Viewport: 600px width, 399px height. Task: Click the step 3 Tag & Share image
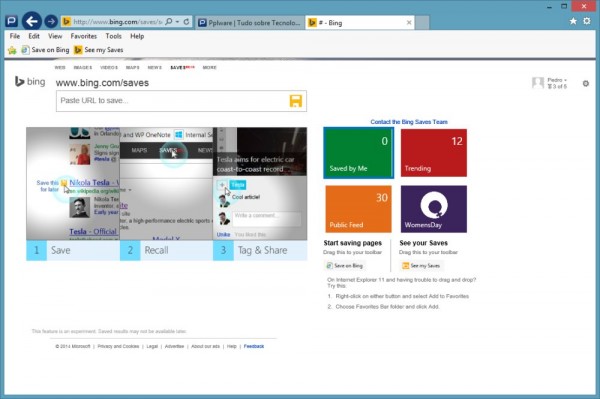[260, 184]
